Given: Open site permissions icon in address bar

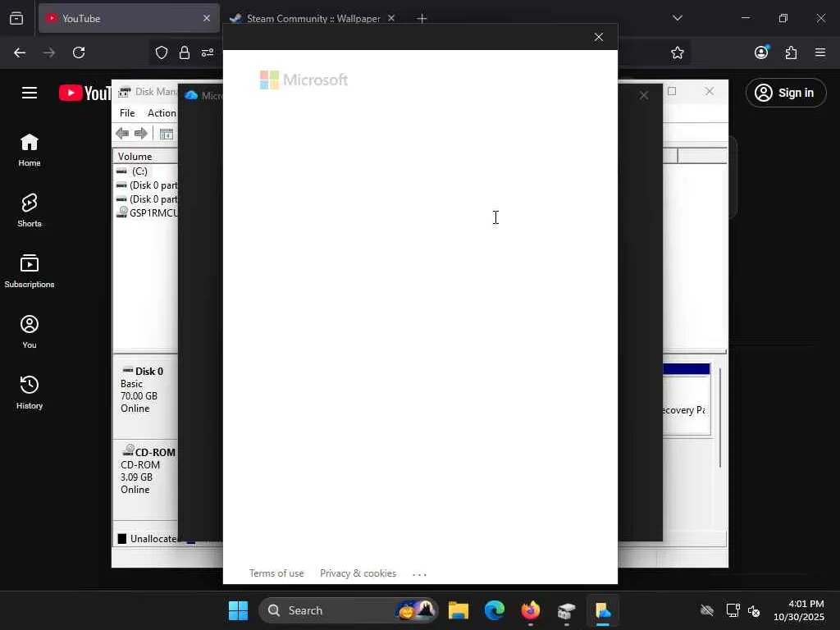Looking at the screenshot, I should point(208,52).
